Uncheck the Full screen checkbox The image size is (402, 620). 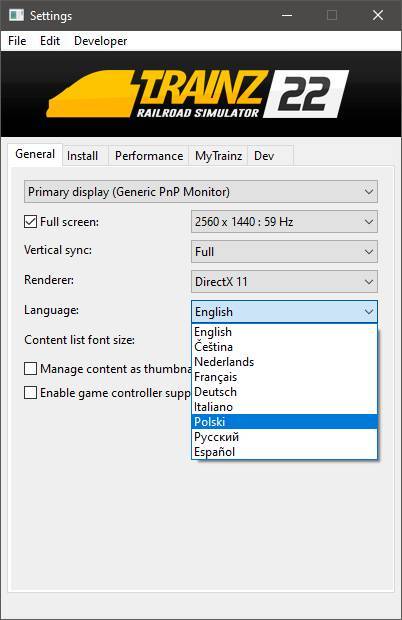(30, 221)
